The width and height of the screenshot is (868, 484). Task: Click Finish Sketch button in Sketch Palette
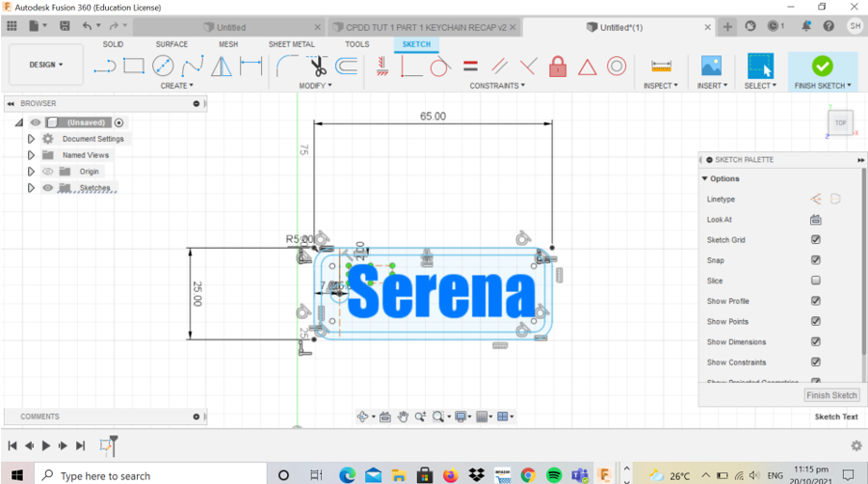click(x=831, y=395)
